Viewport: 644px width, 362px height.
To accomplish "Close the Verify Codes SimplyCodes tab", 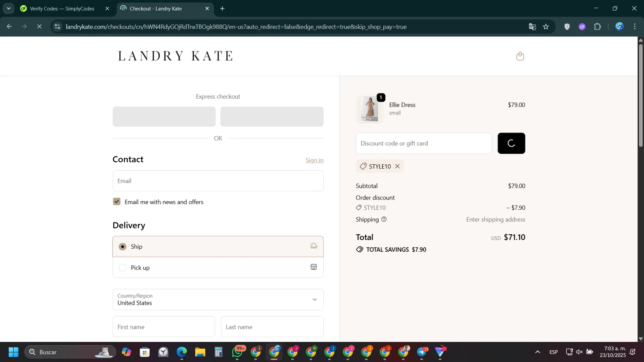I will coord(107,9).
